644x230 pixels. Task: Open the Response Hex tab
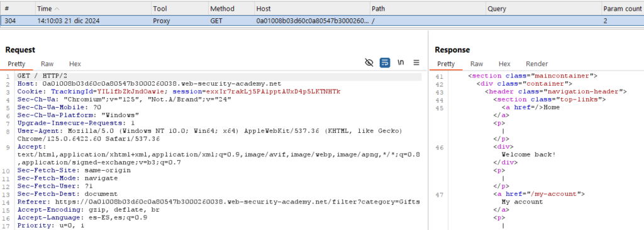tap(504, 64)
